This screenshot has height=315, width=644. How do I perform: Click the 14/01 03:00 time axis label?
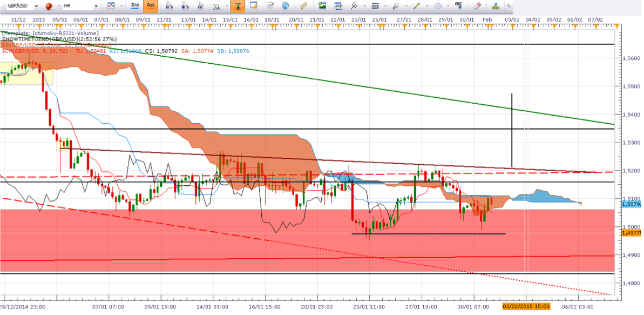click(x=212, y=307)
